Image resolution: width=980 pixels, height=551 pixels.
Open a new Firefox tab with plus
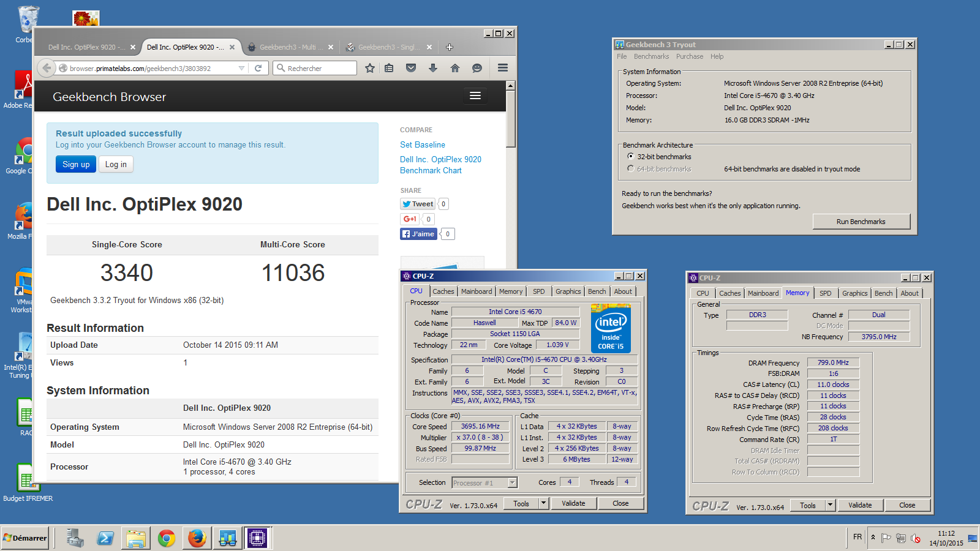click(x=450, y=47)
